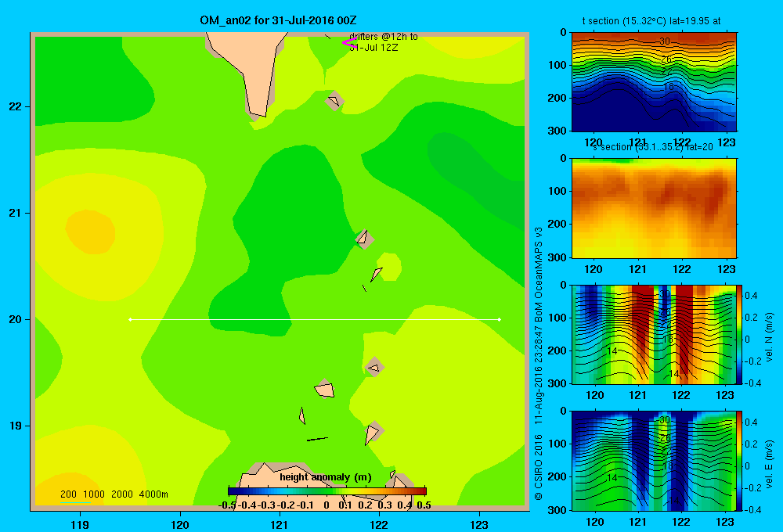Select the magenta drifter marker near Taiwan
Image resolution: width=783 pixels, height=532 pixels.
tap(349, 43)
